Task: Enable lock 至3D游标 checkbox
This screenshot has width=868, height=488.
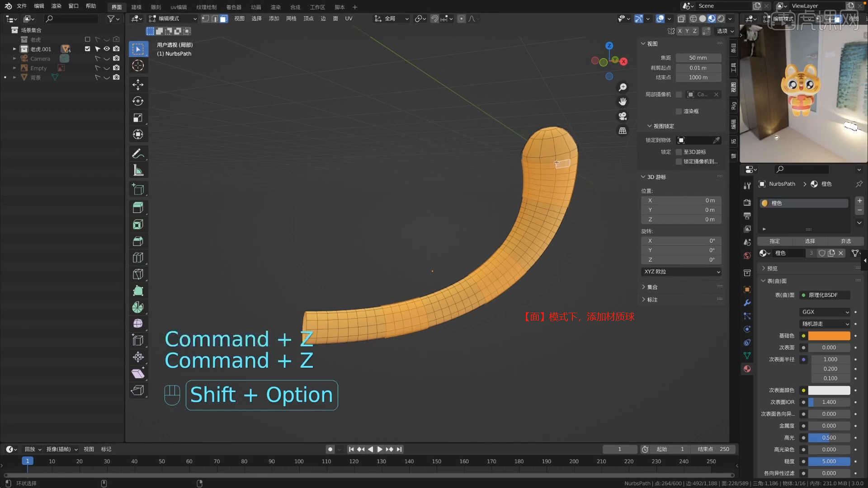Action: (x=679, y=152)
